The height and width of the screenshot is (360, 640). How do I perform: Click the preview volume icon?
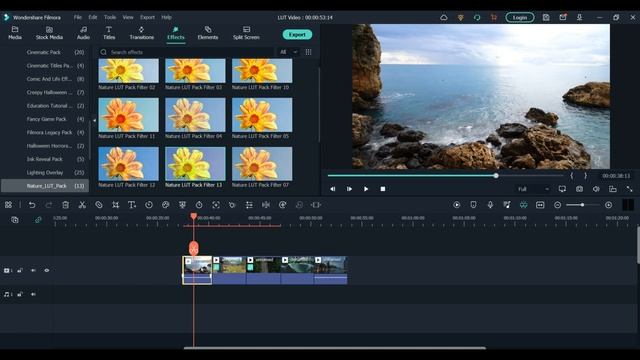(x=596, y=189)
